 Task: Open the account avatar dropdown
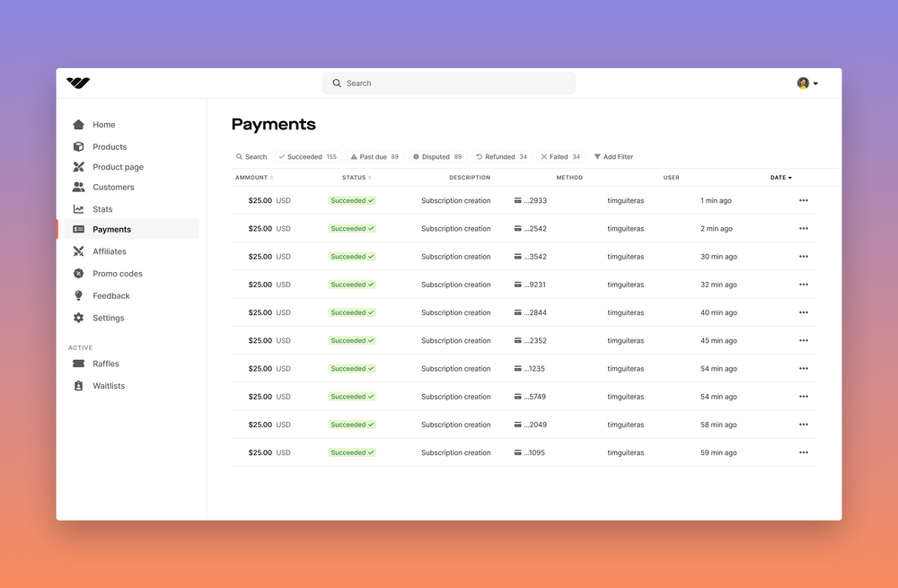tap(806, 83)
